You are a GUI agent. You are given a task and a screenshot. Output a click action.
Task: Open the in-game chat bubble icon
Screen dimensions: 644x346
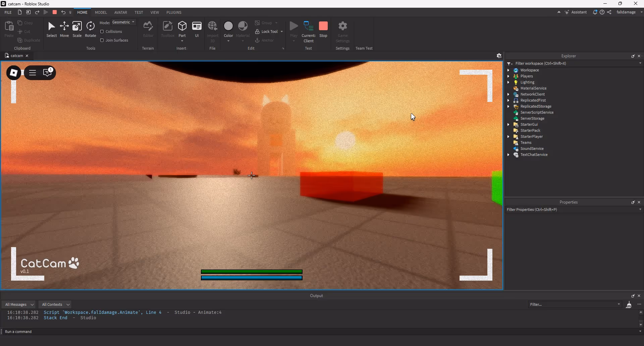(48, 73)
